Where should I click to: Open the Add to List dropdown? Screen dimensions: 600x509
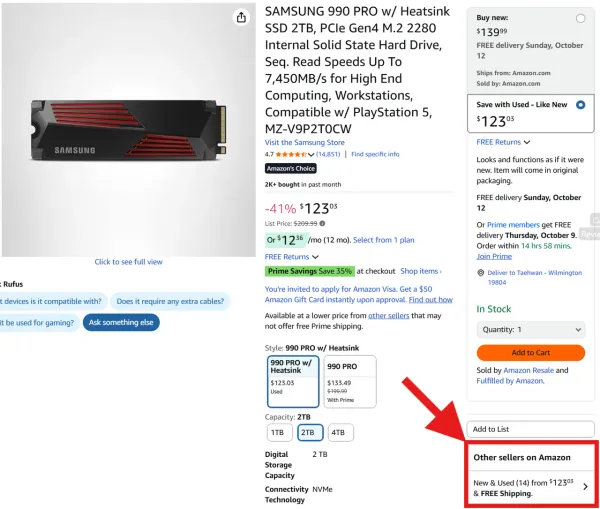(x=529, y=429)
